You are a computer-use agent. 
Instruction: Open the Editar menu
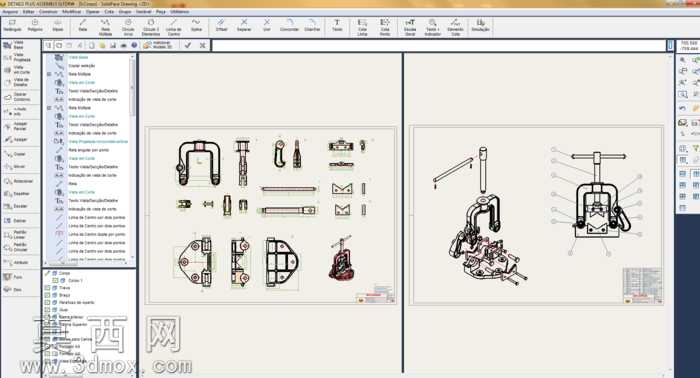pos(29,12)
